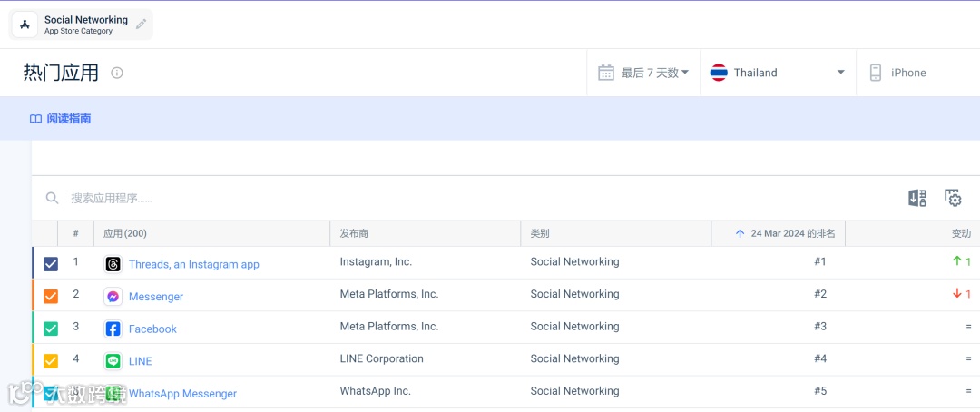
Task: Click the LINE Corporation publisher cell
Action: coord(381,358)
